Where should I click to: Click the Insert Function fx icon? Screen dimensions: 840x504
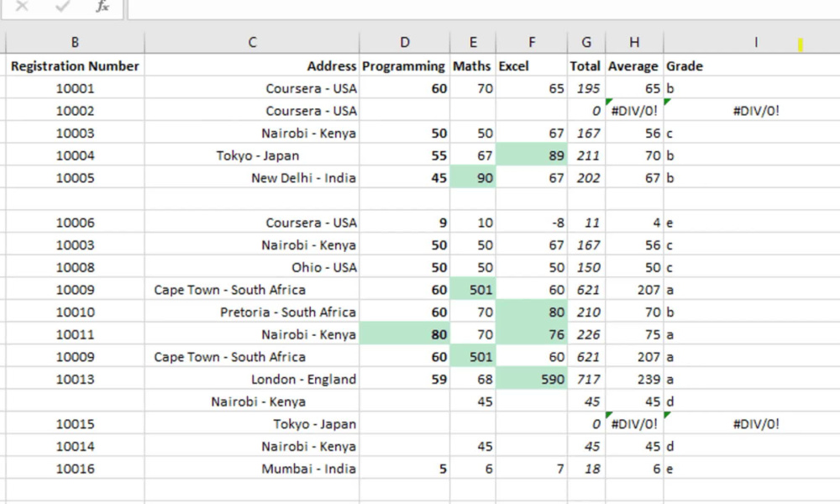102,7
